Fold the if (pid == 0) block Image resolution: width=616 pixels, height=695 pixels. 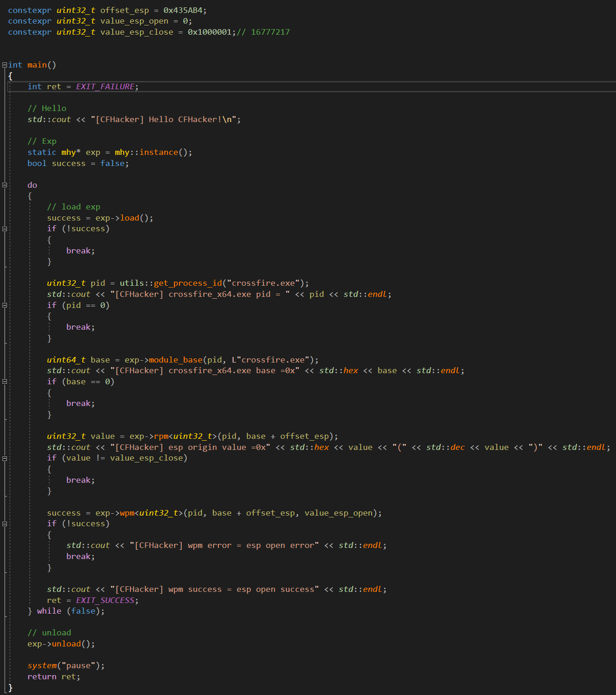click(x=5, y=305)
